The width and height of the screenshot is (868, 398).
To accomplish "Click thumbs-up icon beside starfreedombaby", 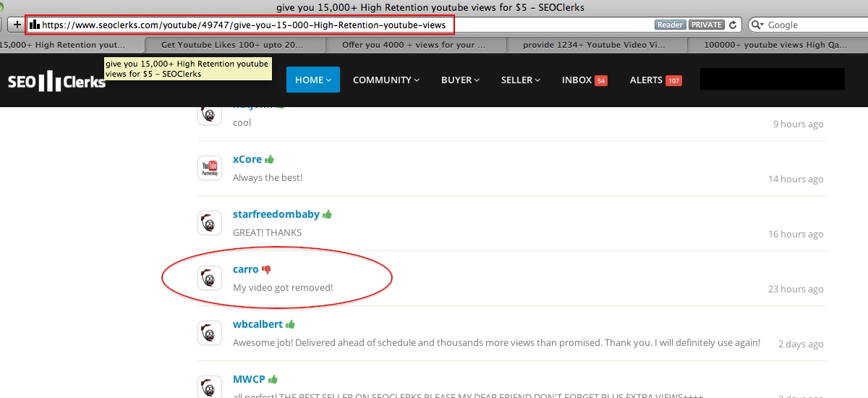I will click(327, 214).
